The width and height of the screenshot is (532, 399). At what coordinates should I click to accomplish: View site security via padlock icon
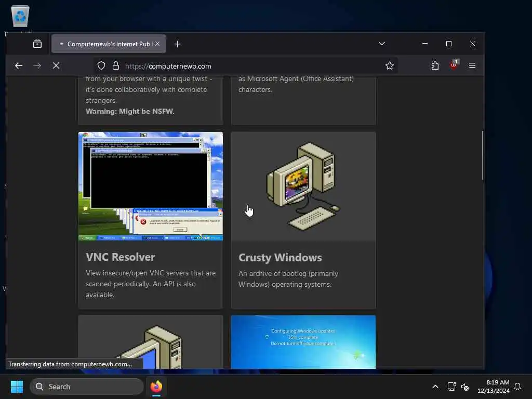[116, 66]
